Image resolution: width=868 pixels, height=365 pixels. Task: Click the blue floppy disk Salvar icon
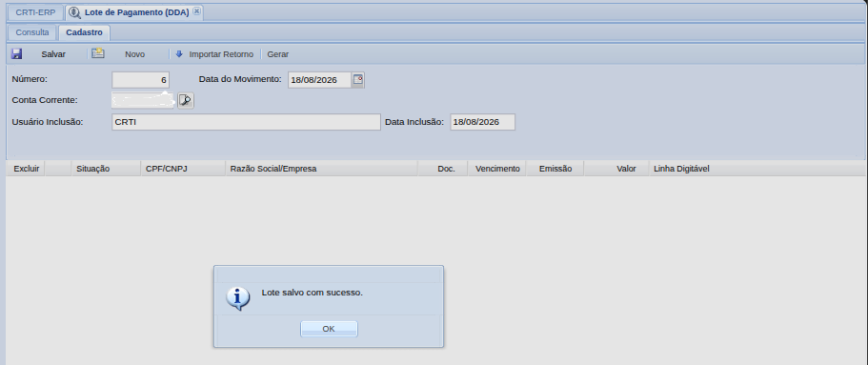click(x=16, y=53)
